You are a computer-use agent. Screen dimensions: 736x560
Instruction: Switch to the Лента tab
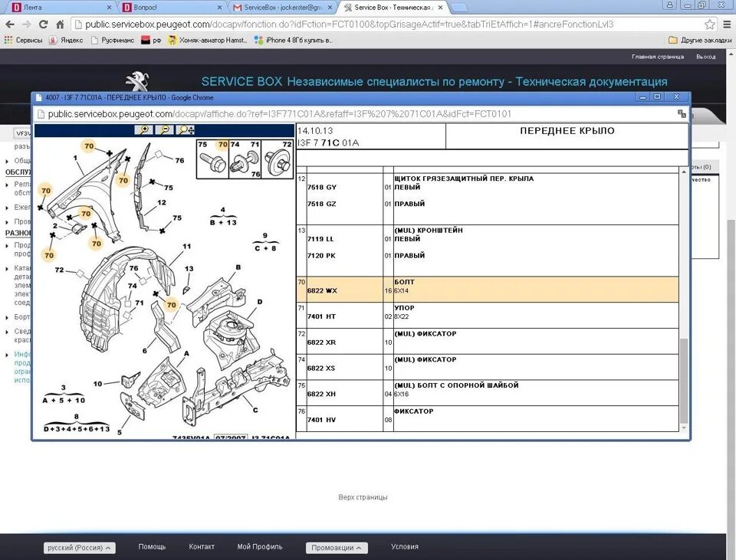point(61,8)
